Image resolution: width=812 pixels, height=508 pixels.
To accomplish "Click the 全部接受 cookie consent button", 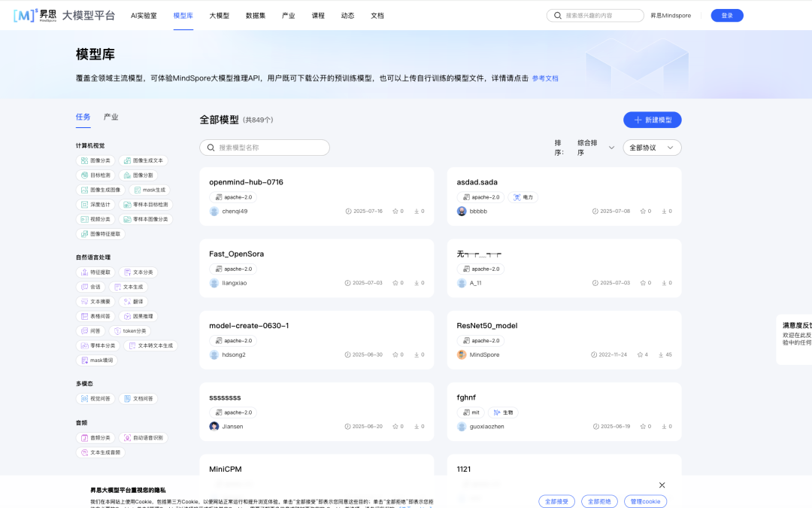I will pos(556,500).
